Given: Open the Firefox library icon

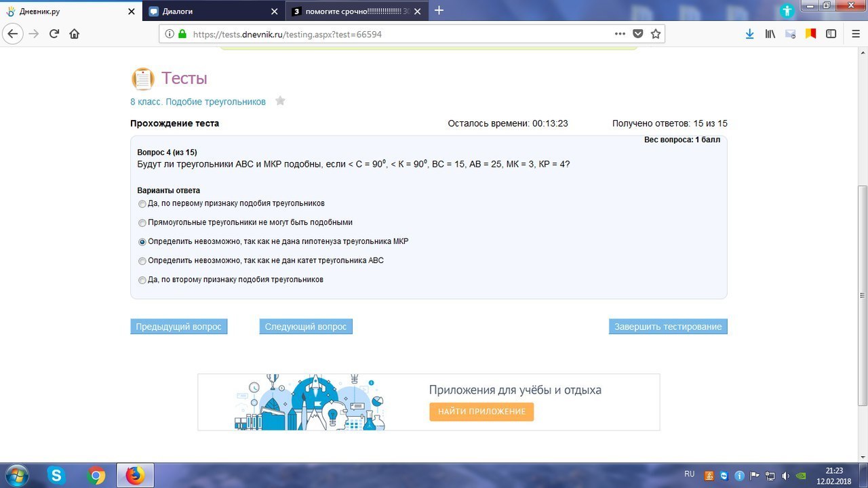Looking at the screenshot, I should click(x=770, y=34).
